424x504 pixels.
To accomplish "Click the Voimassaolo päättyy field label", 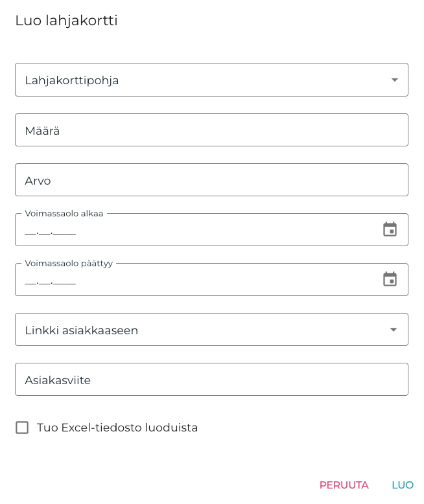I will (x=69, y=264).
